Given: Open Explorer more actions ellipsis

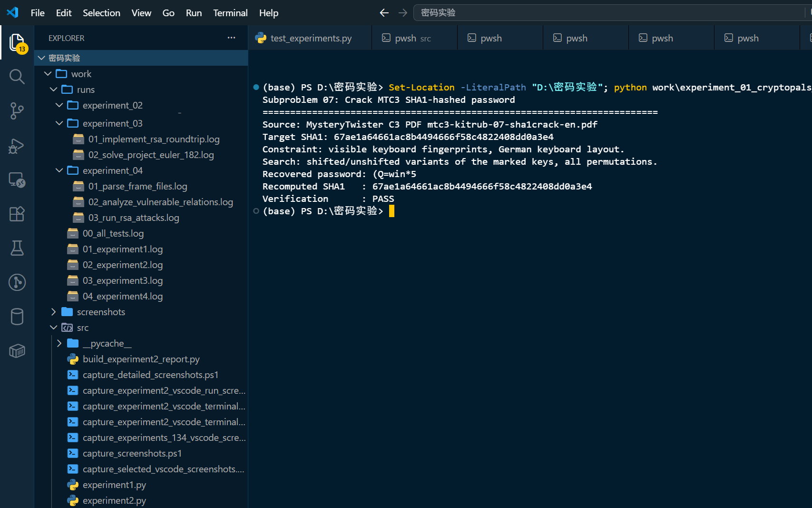Looking at the screenshot, I should tap(231, 38).
